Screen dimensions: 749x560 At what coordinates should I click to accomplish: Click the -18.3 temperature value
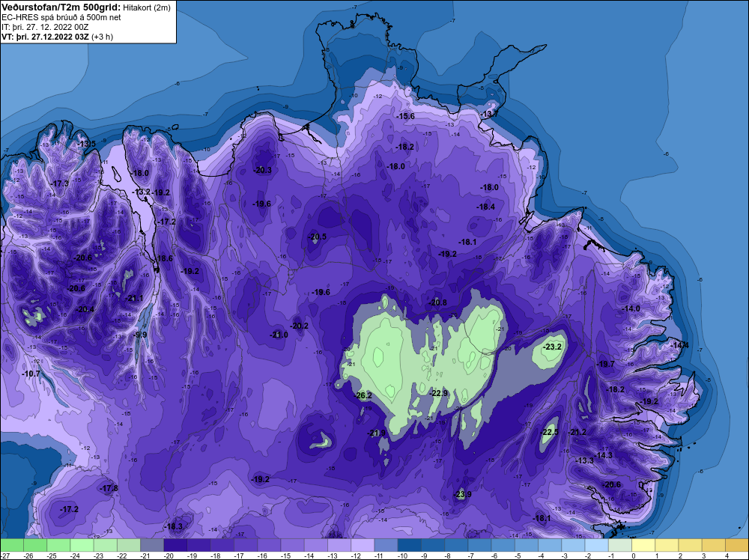point(175,526)
